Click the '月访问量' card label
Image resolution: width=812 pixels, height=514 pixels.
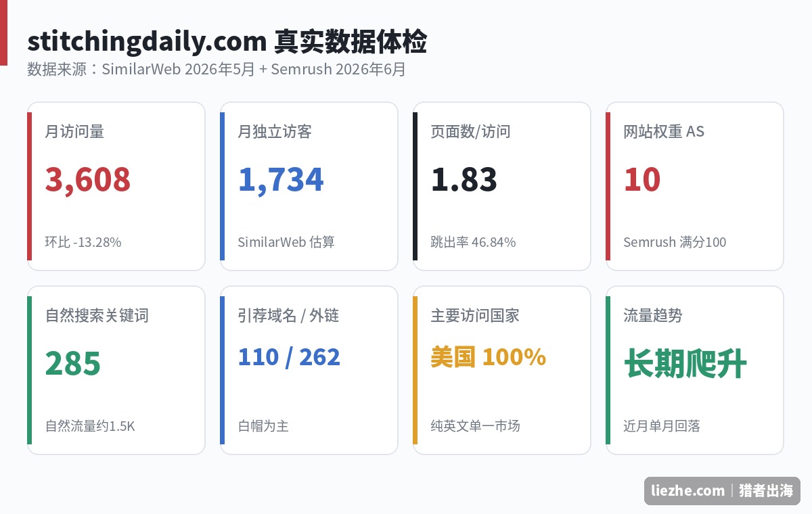pyautogui.click(x=74, y=131)
